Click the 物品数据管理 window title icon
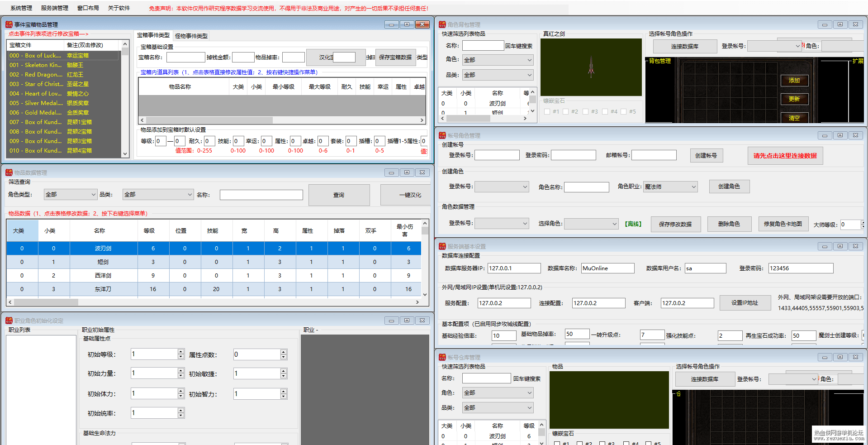The height and width of the screenshot is (445, 868). pos(9,172)
